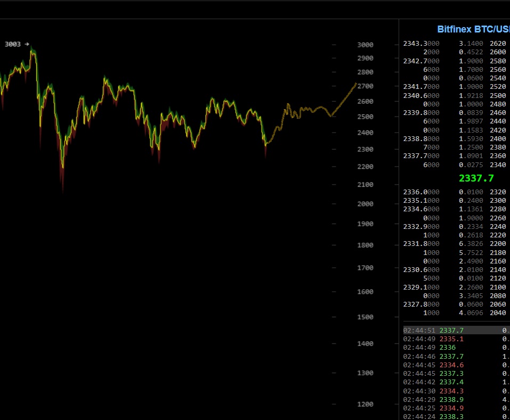Select ask price 2342.7000 in order book
The image size is (510, 420).
point(421,61)
